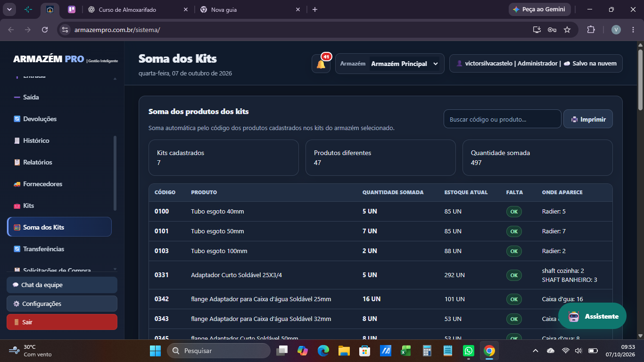
Task: Click the address bar URL armazempro.com.br
Action: (117, 30)
